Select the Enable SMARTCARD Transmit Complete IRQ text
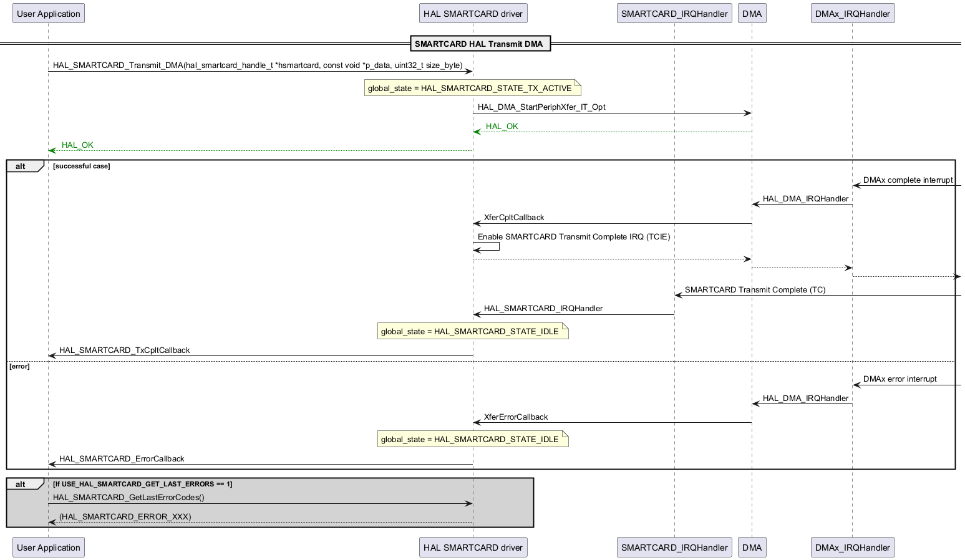Screen dimensions: 965x560 pyautogui.click(x=574, y=237)
